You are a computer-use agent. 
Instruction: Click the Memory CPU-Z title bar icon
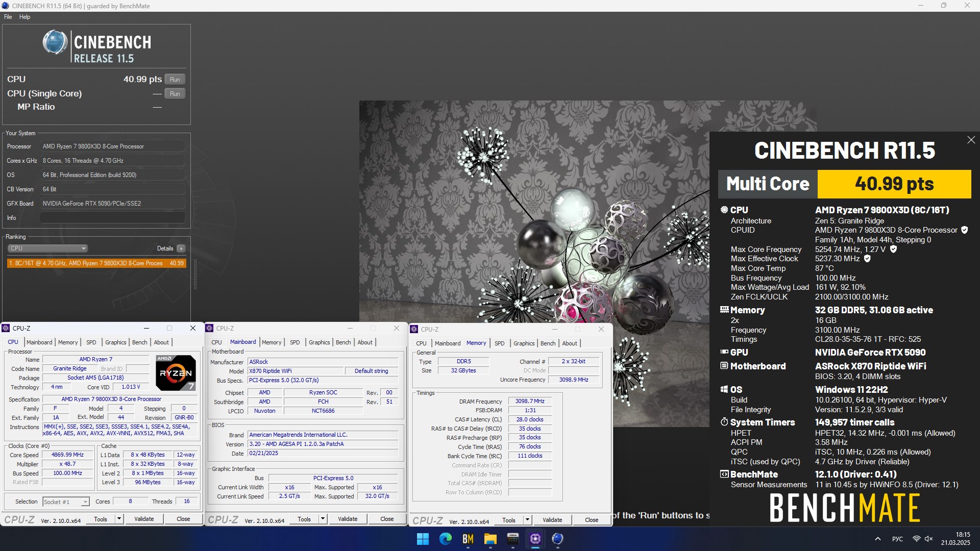point(414,329)
